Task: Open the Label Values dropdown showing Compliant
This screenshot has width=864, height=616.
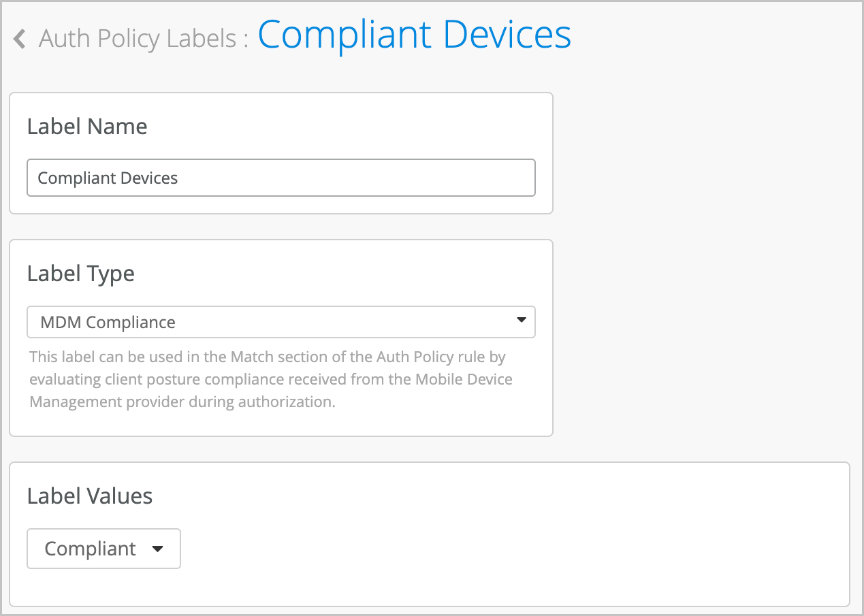Action: (103, 549)
